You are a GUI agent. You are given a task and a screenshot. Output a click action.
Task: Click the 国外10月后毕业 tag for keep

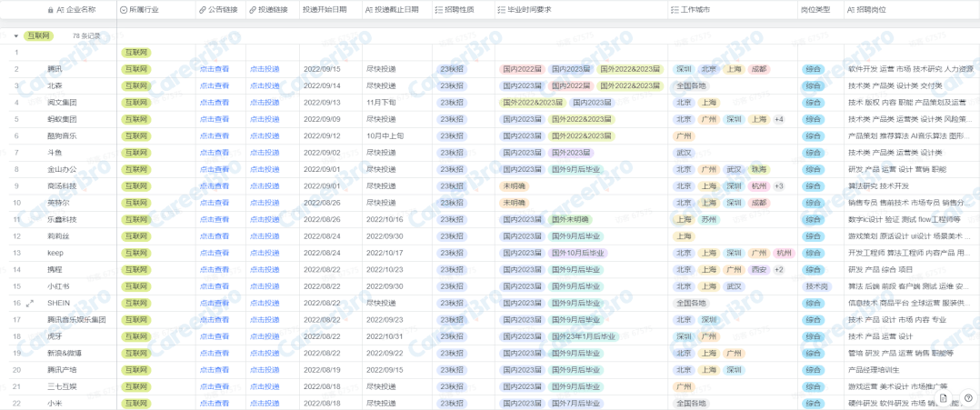577,253
